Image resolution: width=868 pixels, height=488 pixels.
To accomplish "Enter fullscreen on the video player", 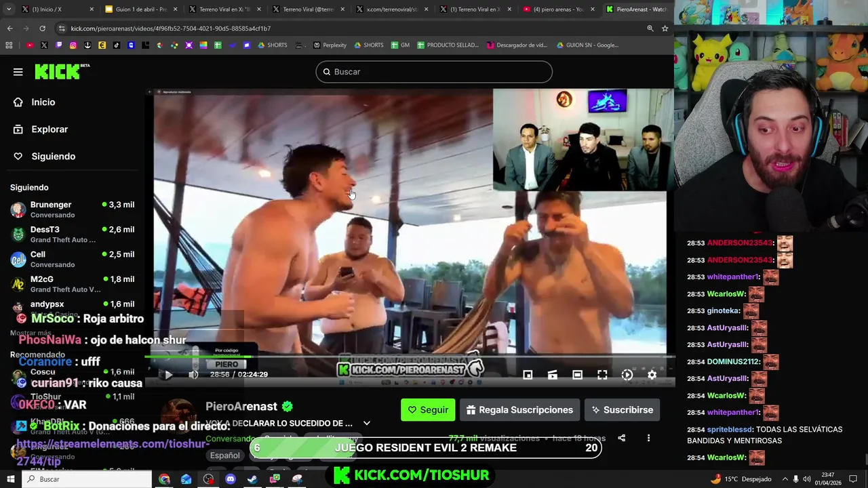I will [x=602, y=374].
